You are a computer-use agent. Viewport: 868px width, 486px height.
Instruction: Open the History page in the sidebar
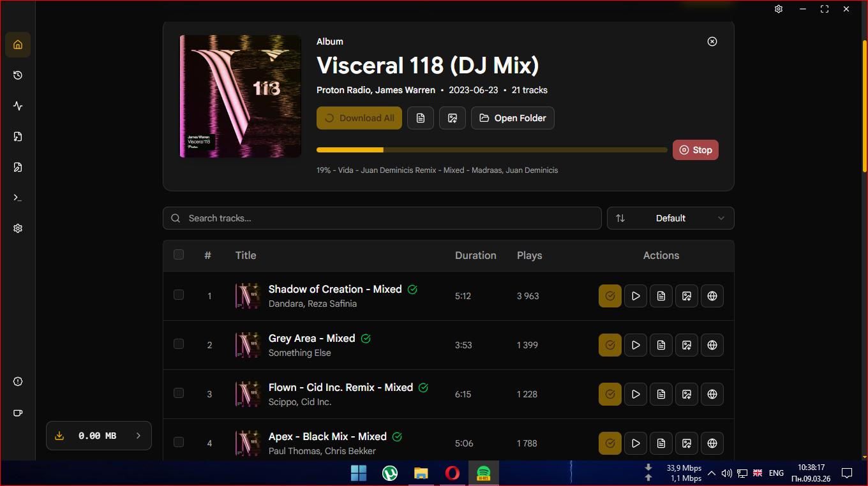18,75
